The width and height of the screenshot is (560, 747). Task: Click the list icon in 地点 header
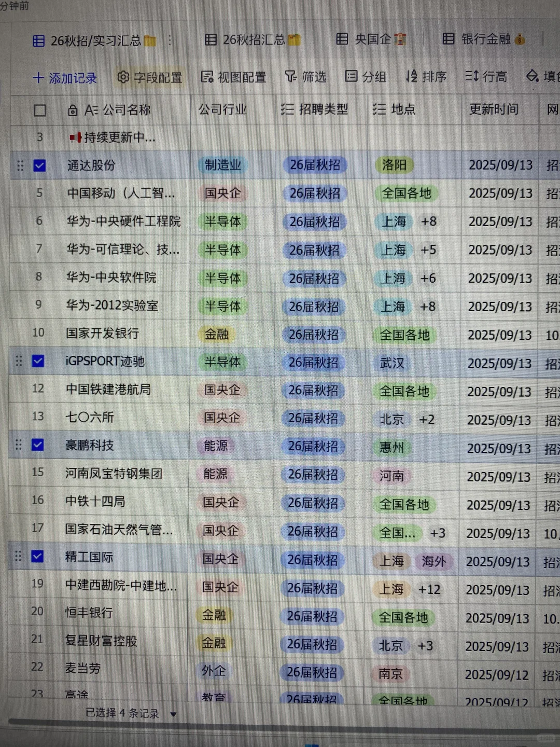tap(379, 109)
